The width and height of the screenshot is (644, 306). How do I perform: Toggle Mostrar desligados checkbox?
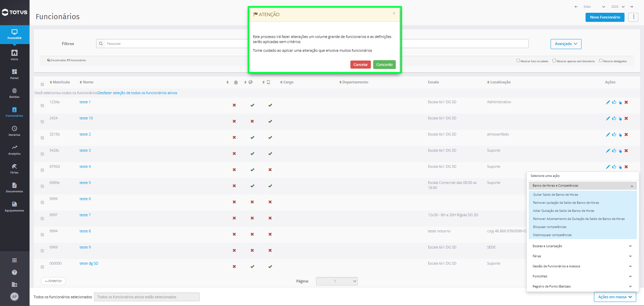(601, 61)
